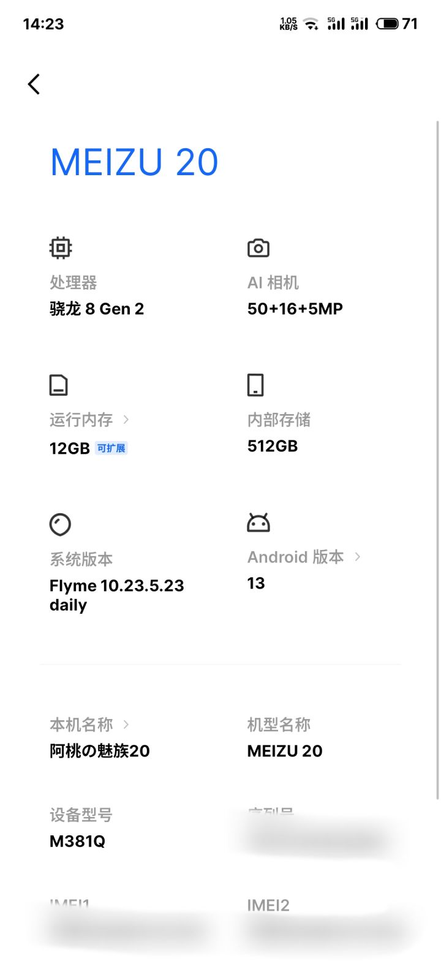Tap the AI camera icon
This screenshot has height=980, width=441.
point(258,248)
